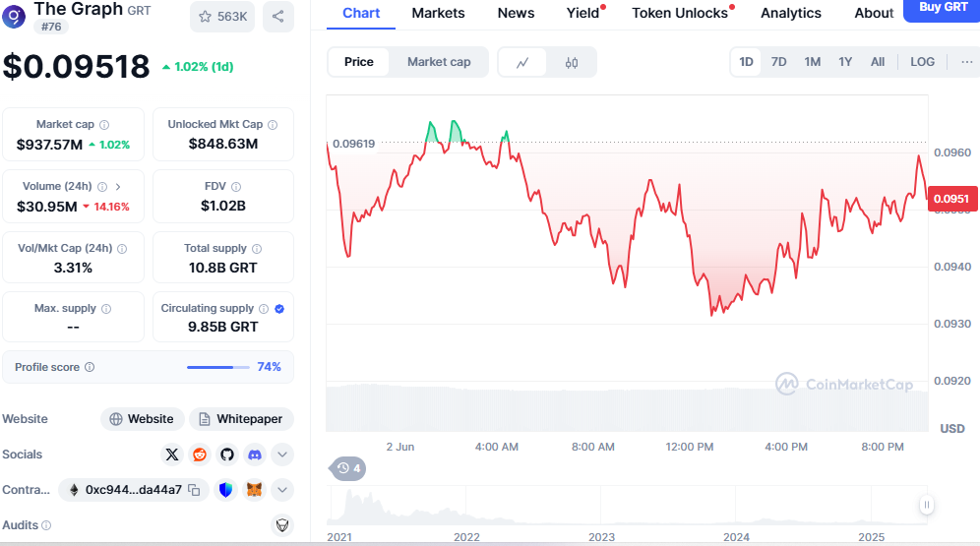
Task: Enable LOG scale on the chart
Action: (x=923, y=62)
